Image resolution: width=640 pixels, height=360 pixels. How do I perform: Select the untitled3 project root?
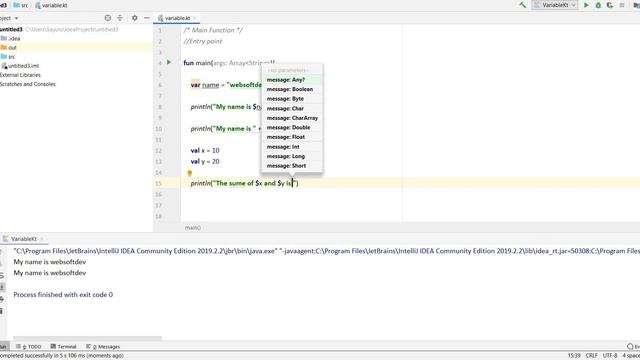[x=11, y=29]
